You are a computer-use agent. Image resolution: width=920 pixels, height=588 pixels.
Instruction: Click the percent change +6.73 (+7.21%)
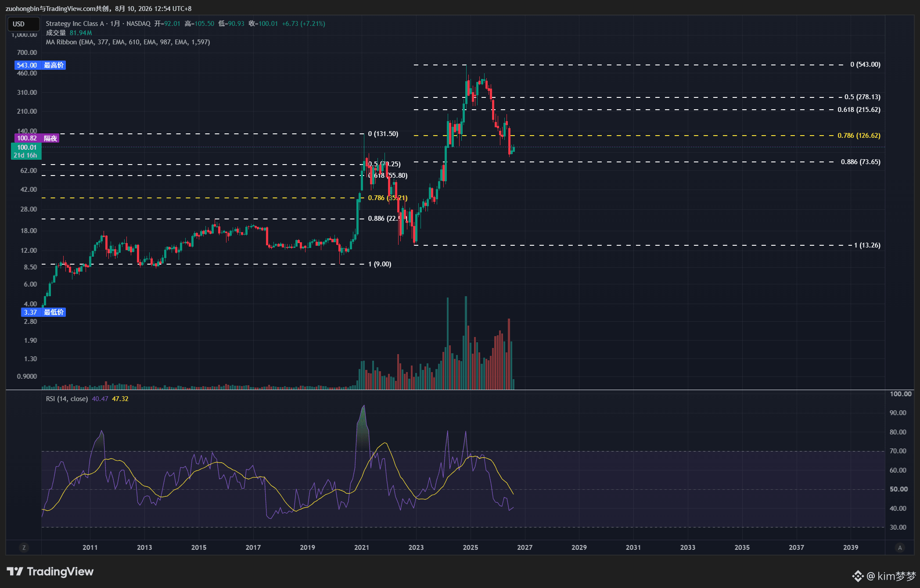coord(304,24)
